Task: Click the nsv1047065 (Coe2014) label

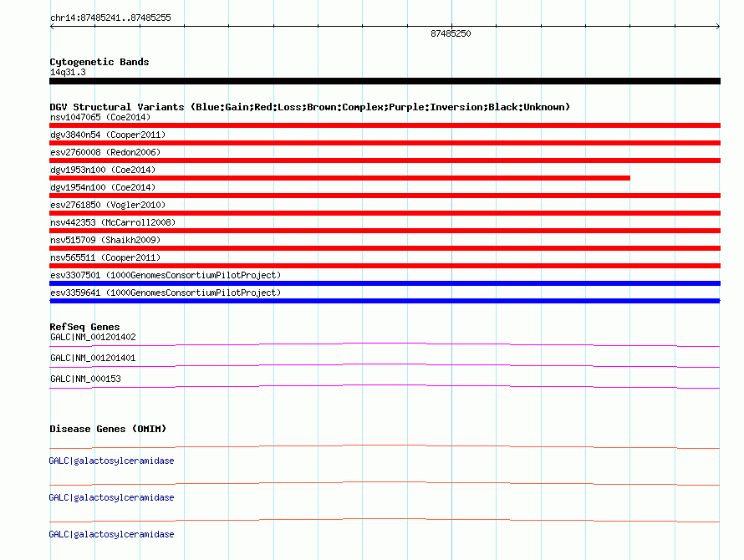Action: click(100, 117)
